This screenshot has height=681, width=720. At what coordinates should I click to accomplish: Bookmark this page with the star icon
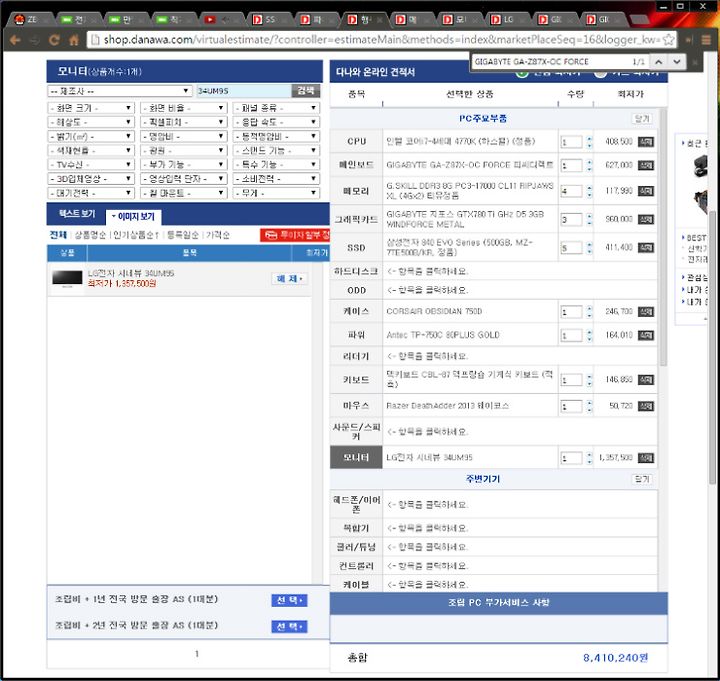coord(669,40)
